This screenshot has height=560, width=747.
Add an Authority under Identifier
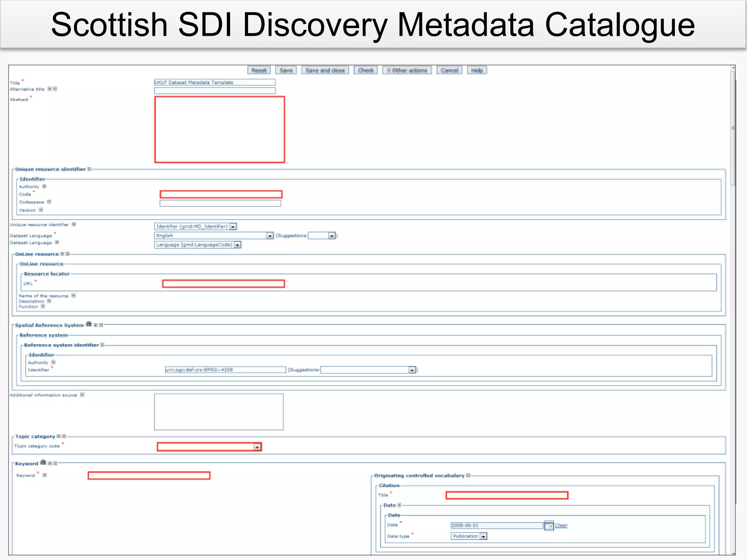point(44,186)
